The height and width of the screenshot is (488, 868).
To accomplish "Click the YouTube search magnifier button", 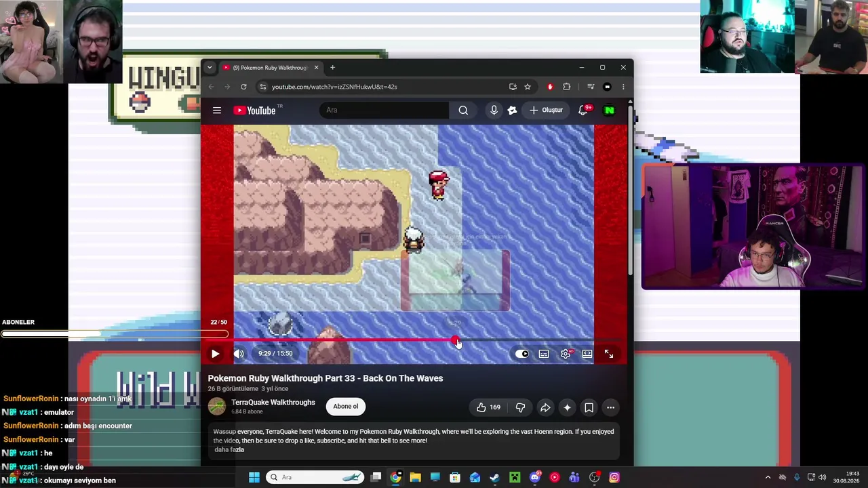I will click(x=463, y=110).
